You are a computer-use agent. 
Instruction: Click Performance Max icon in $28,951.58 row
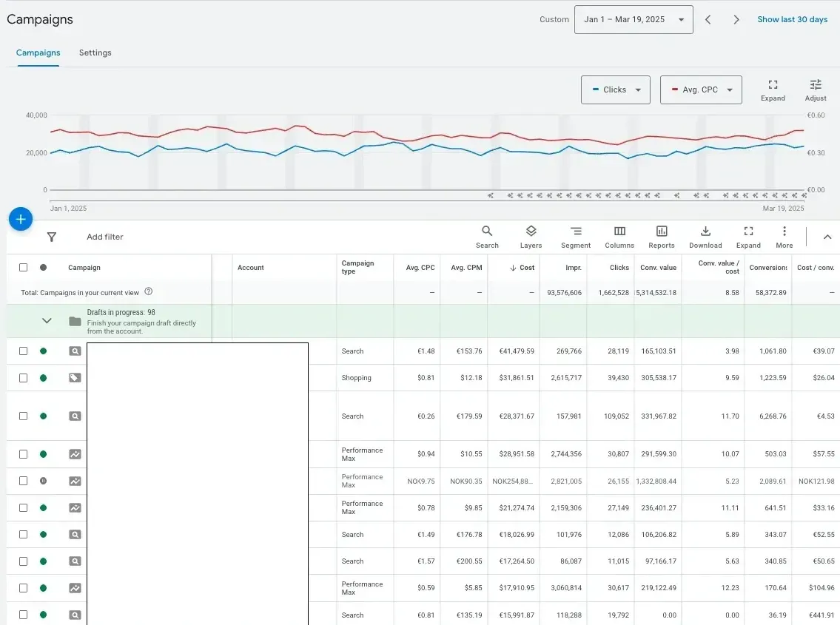[75, 454]
